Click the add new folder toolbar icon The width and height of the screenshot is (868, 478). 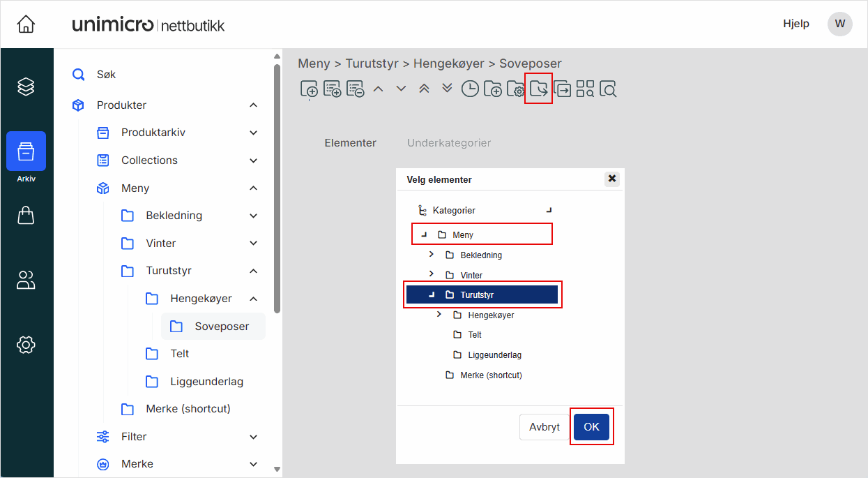492,89
